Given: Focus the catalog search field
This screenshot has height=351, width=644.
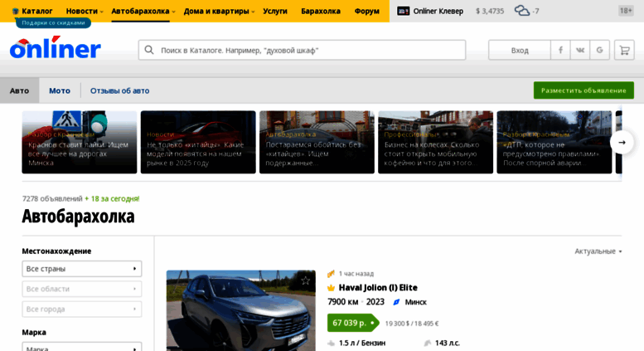Looking at the screenshot, I should [302, 50].
